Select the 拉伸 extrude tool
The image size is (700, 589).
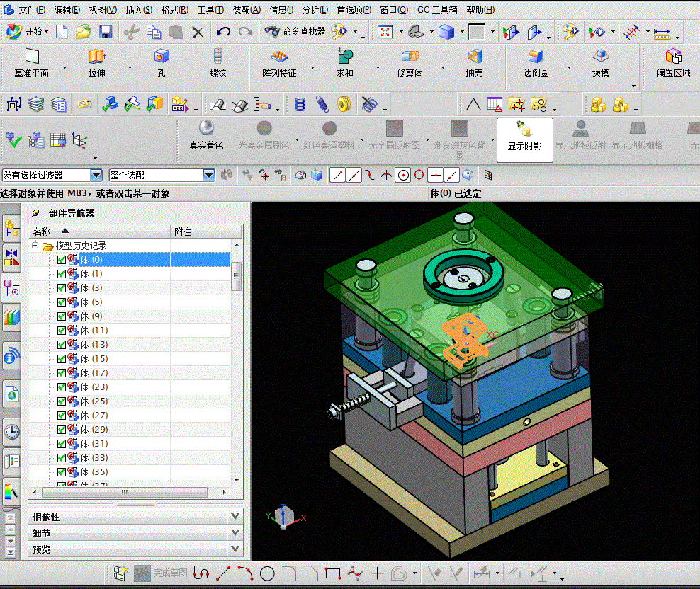(x=96, y=64)
